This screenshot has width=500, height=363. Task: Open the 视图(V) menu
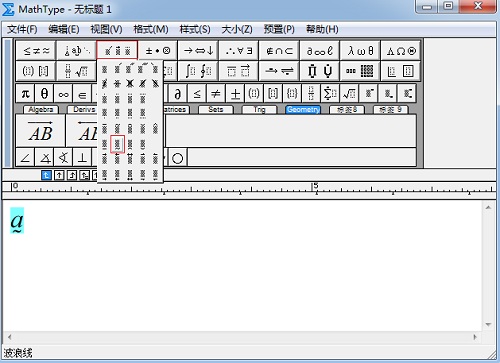click(x=106, y=29)
